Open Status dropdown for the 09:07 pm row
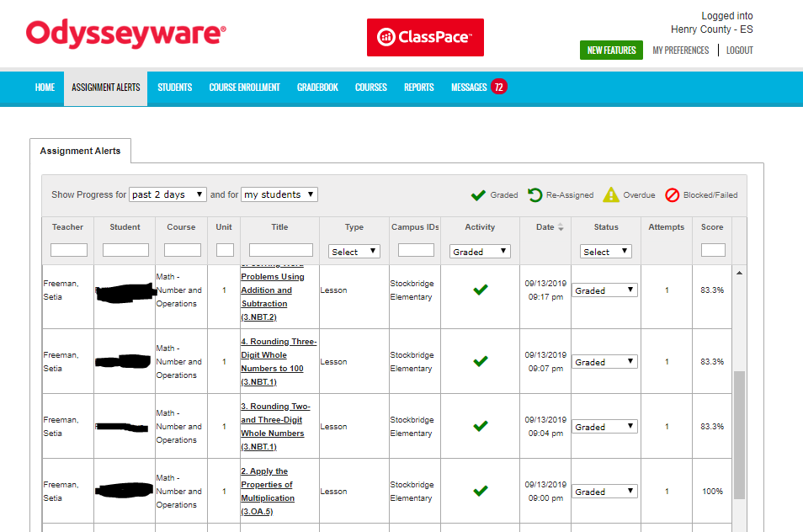 click(604, 362)
